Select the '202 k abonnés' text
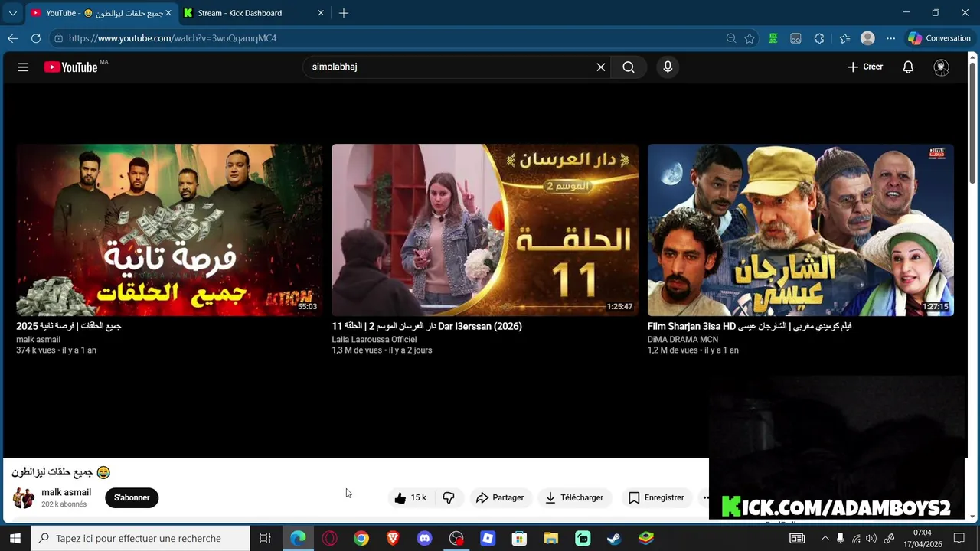The height and width of the screenshot is (551, 980). tap(64, 505)
